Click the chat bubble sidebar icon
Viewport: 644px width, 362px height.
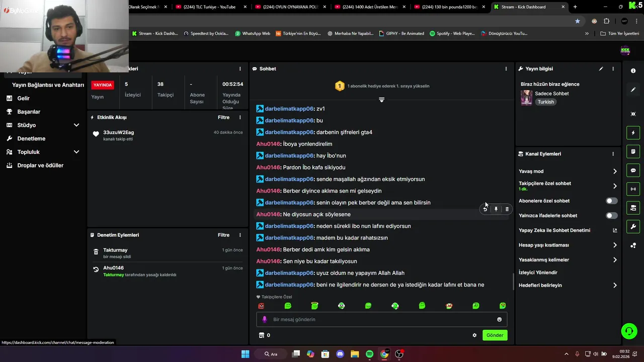(x=633, y=170)
